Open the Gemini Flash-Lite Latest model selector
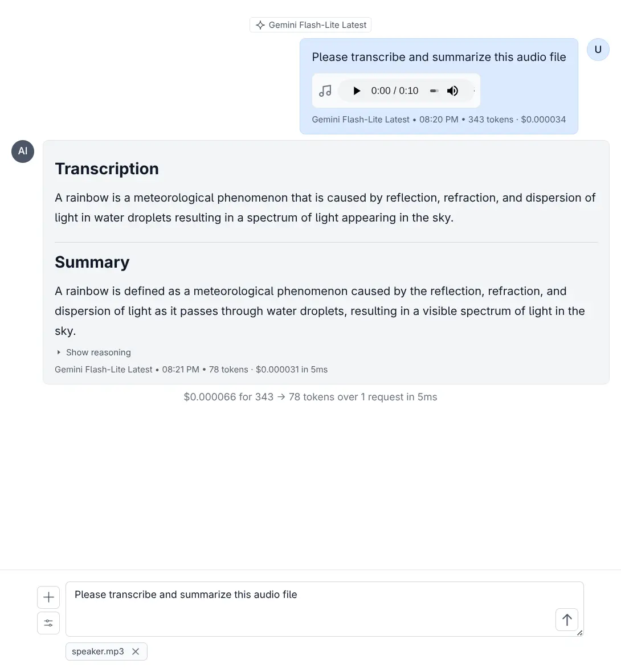Image resolution: width=621 pixels, height=672 pixels. point(310,25)
